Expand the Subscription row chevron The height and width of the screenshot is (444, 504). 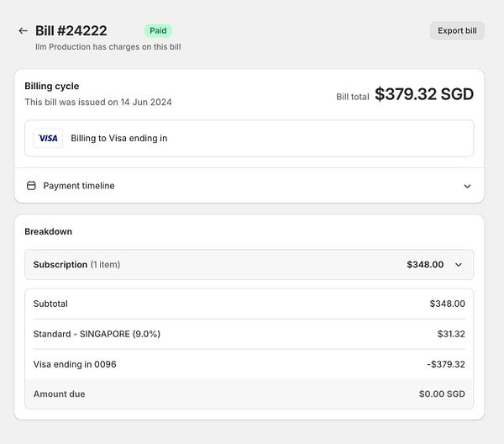point(458,265)
